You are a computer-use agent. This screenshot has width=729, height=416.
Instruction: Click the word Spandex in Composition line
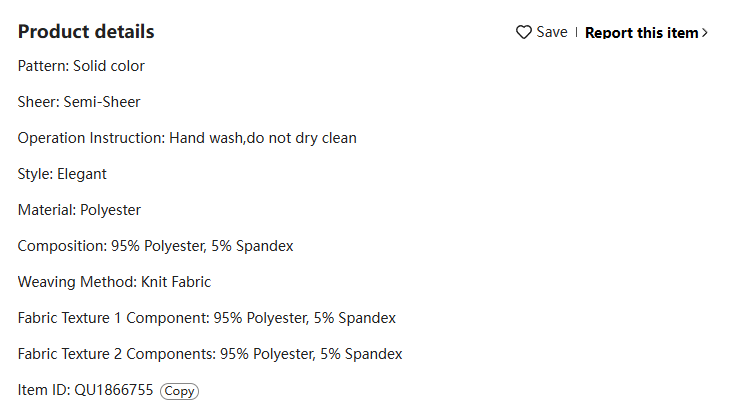(265, 246)
